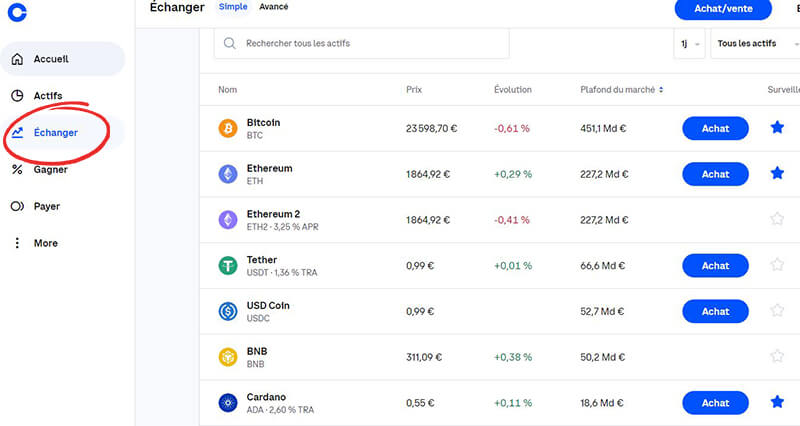Click USDT · 1,36 % TRA label
Viewport: 800px width, 426px height.
click(x=282, y=273)
